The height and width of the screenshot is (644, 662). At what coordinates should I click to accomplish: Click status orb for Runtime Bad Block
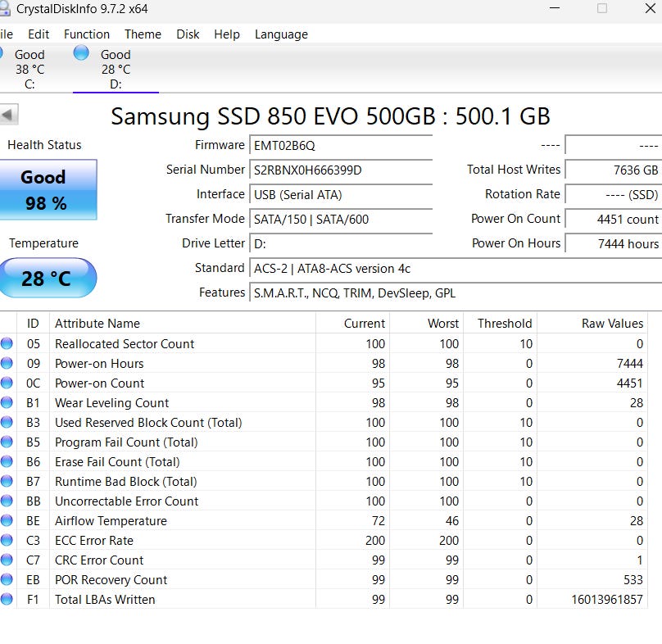pos(7,481)
